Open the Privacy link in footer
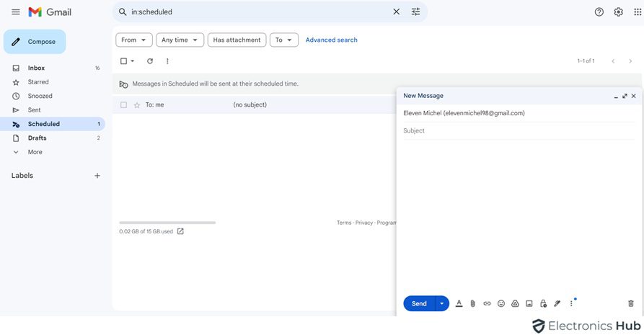Image resolution: width=644 pixels, height=335 pixels. tap(364, 223)
